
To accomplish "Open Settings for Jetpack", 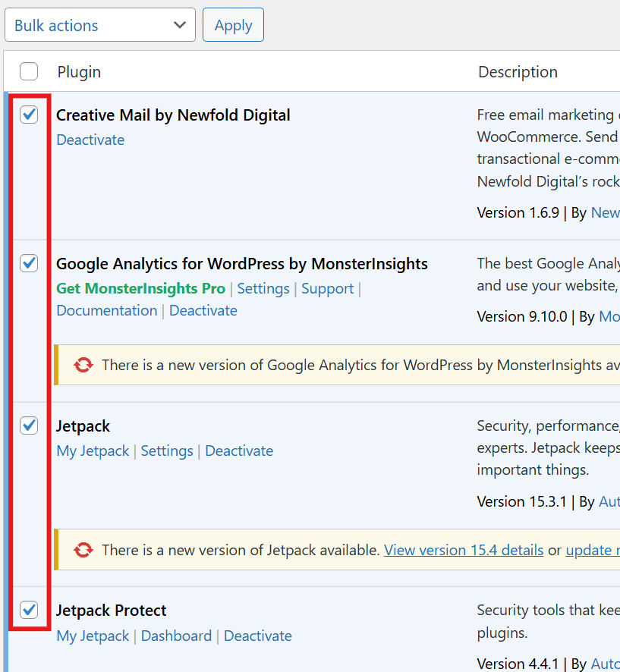I will click(167, 451).
